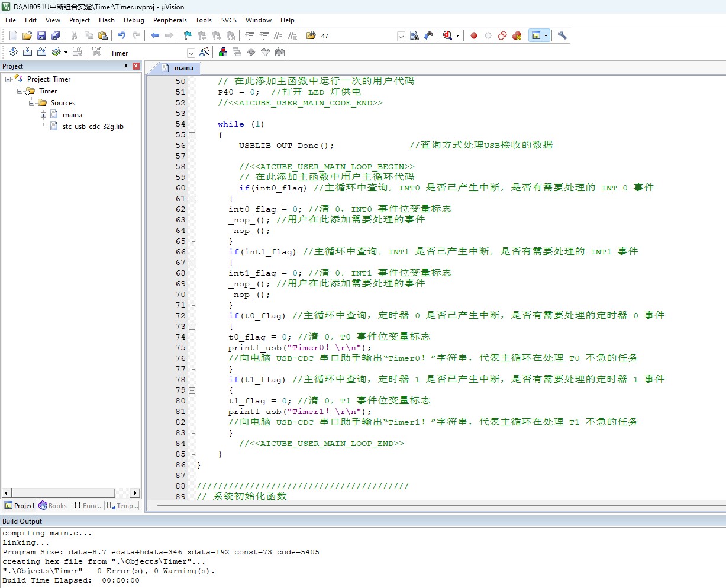Image resolution: width=726 pixels, height=588 pixels.
Task: Open Configuration wrench icon
Action: tap(562, 35)
